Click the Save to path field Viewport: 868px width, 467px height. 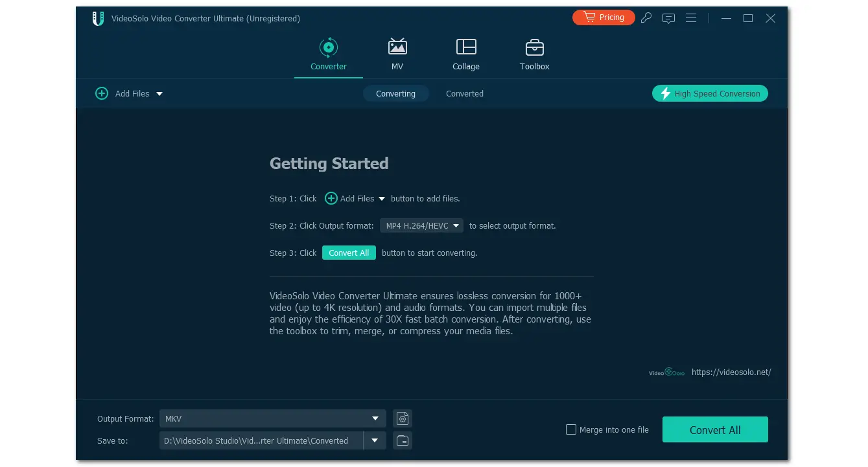point(261,440)
